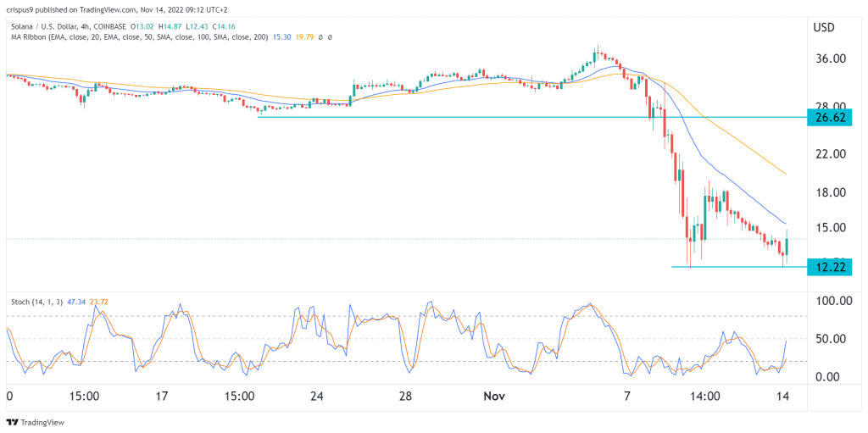Click the 17 date label on time axis
868x433 pixels.
pyautogui.click(x=161, y=397)
